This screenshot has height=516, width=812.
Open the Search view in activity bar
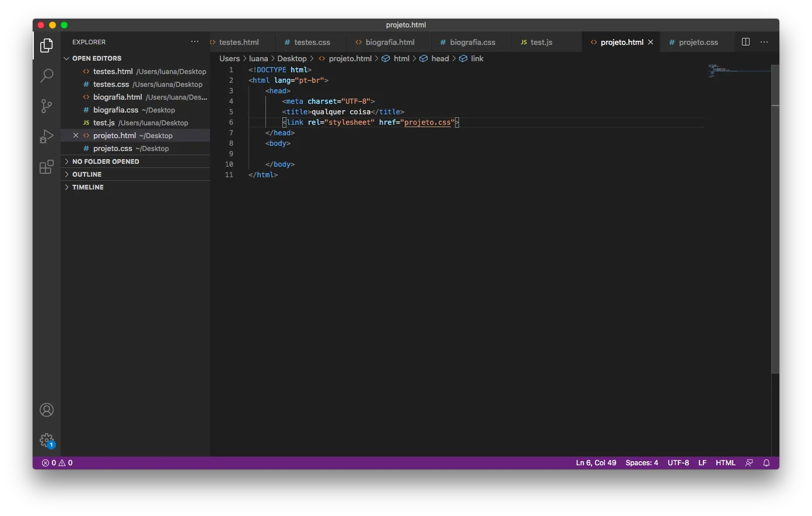click(47, 75)
